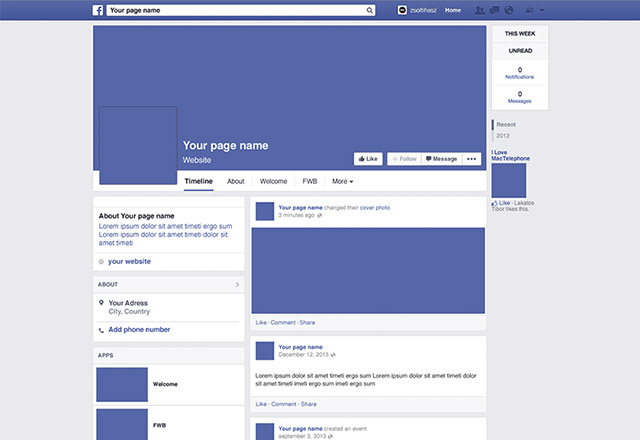The image size is (640, 440).
Task: Click the search magnifier icon
Action: [370, 10]
